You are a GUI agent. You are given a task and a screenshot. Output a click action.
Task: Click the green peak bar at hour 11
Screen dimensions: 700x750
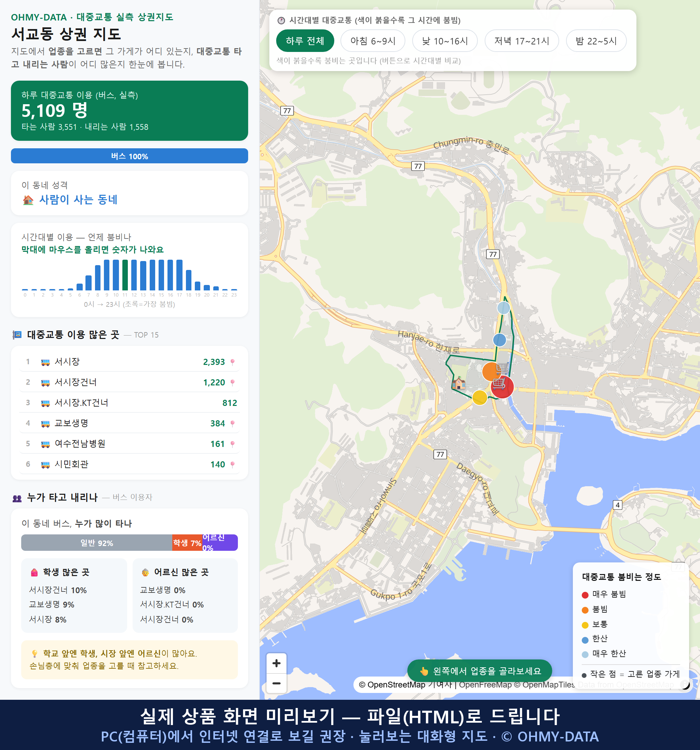pyautogui.click(x=125, y=275)
